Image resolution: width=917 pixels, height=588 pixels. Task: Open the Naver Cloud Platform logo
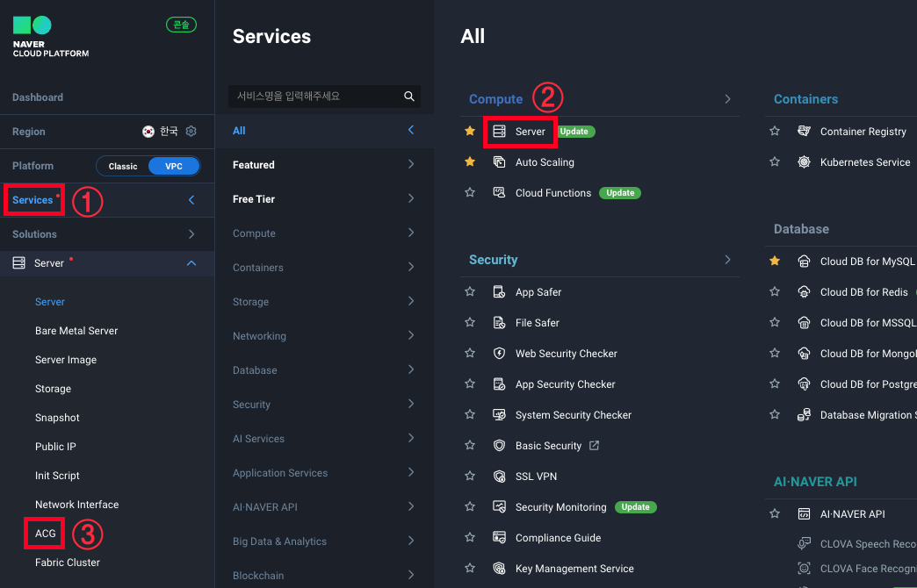51,36
